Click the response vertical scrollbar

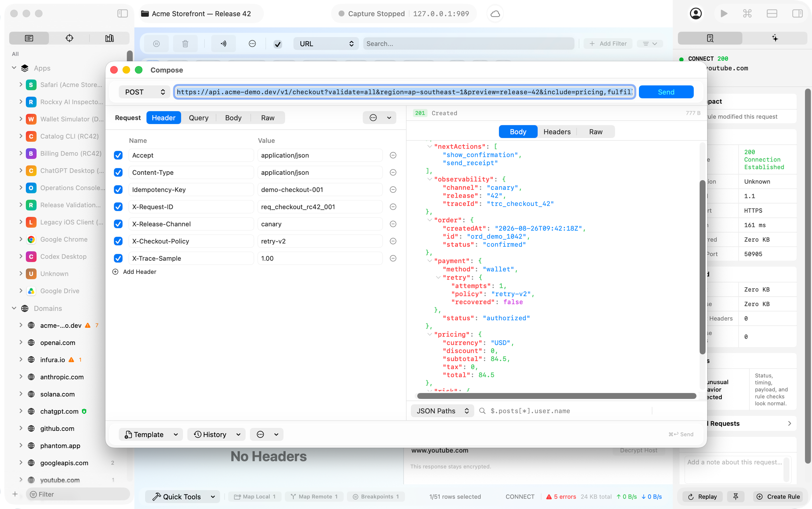[x=702, y=267]
